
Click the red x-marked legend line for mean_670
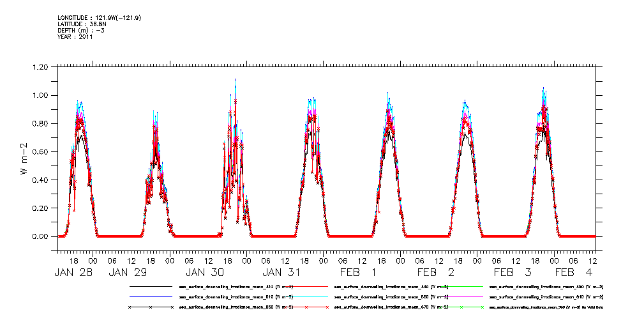(306, 307)
